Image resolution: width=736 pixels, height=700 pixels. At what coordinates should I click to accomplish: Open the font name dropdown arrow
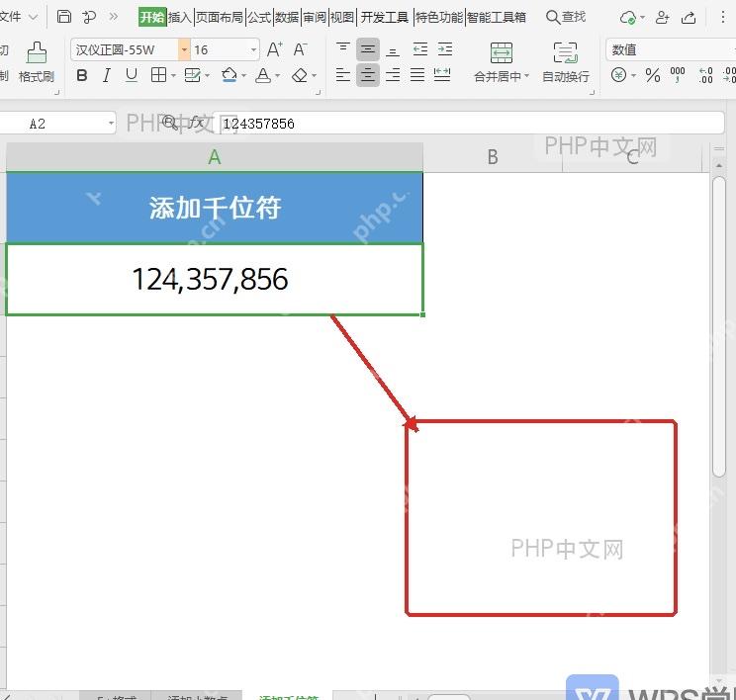pos(184,49)
